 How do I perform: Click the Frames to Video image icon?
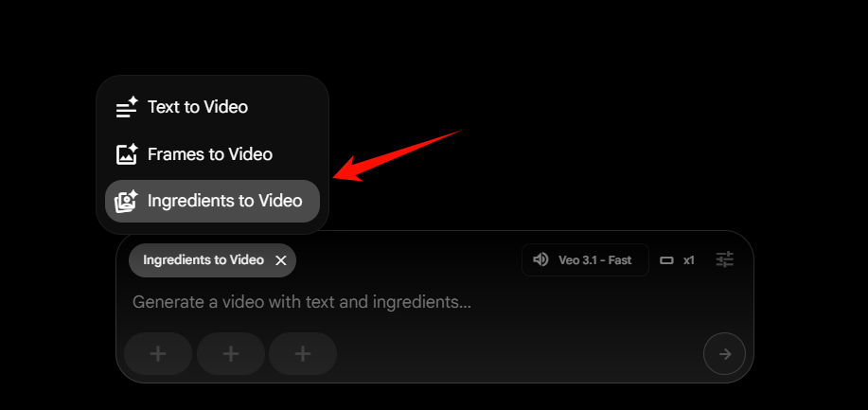[127, 154]
